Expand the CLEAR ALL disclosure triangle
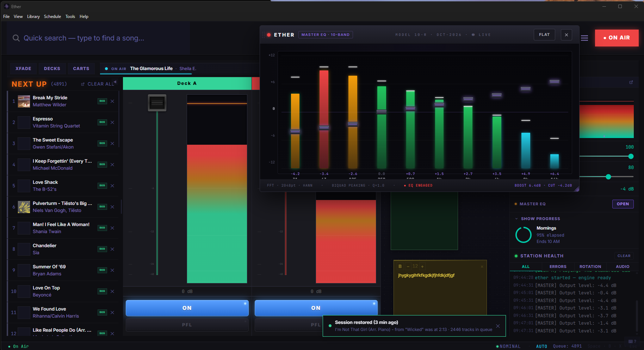The height and width of the screenshot is (350, 644). [x=116, y=82]
